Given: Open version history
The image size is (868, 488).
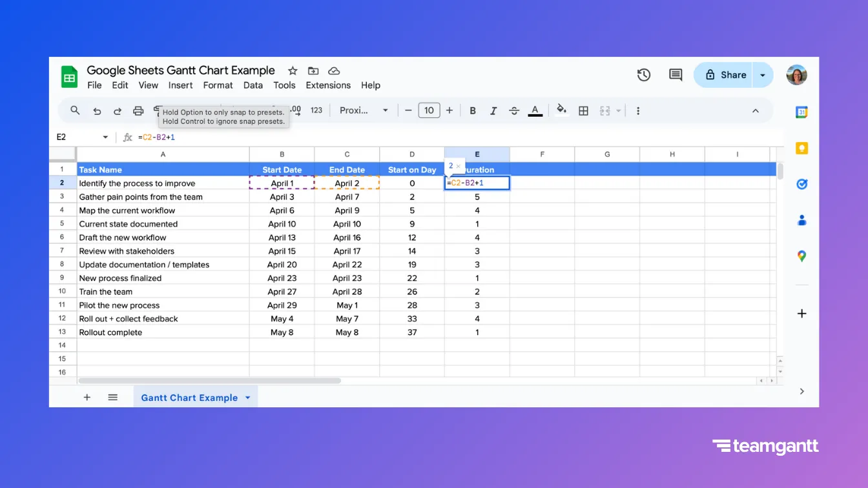Looking at the screenshot, I should tap(643, 75).
